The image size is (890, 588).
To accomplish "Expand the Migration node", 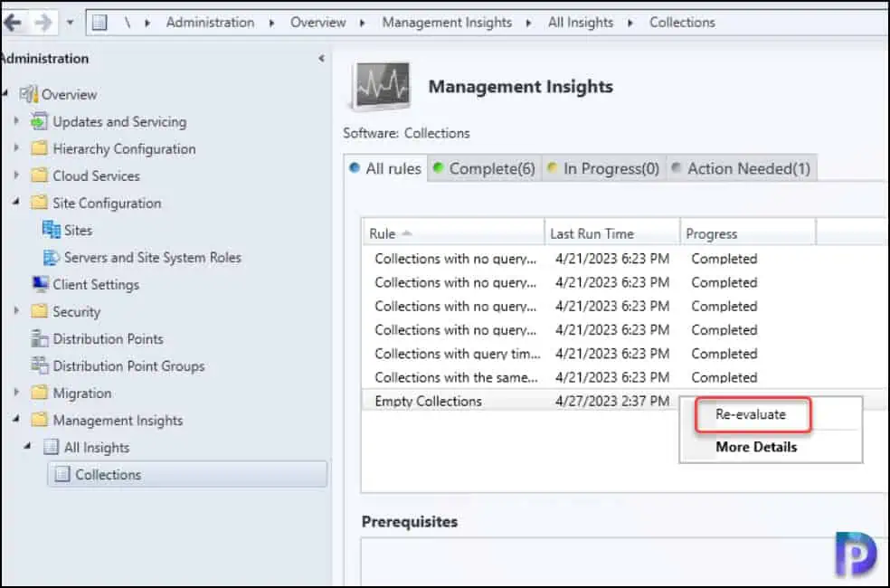I will click(x=16, y=393).
